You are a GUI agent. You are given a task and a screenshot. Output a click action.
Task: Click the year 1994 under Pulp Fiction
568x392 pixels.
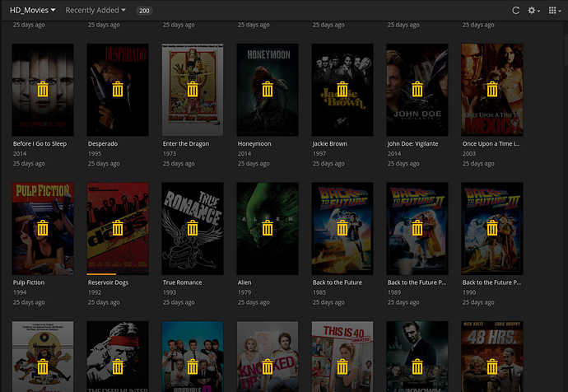(x=20, y=292)
